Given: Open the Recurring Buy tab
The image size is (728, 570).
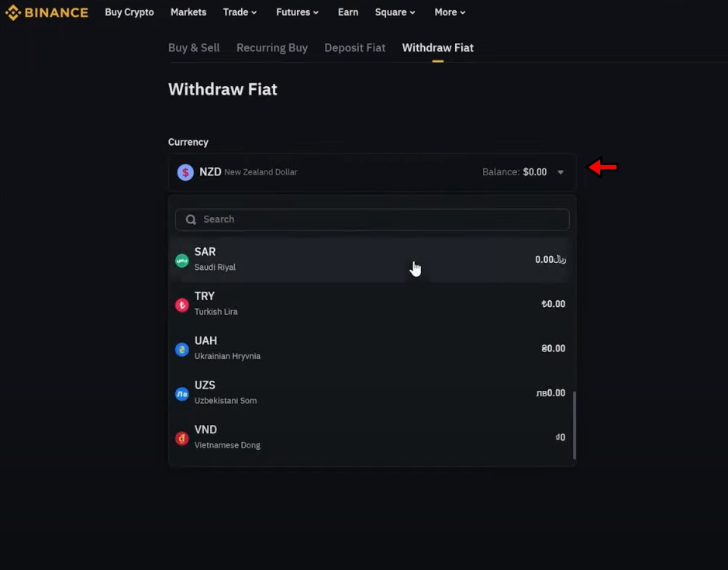Looking at the screenshot, I should click(272, 47).
